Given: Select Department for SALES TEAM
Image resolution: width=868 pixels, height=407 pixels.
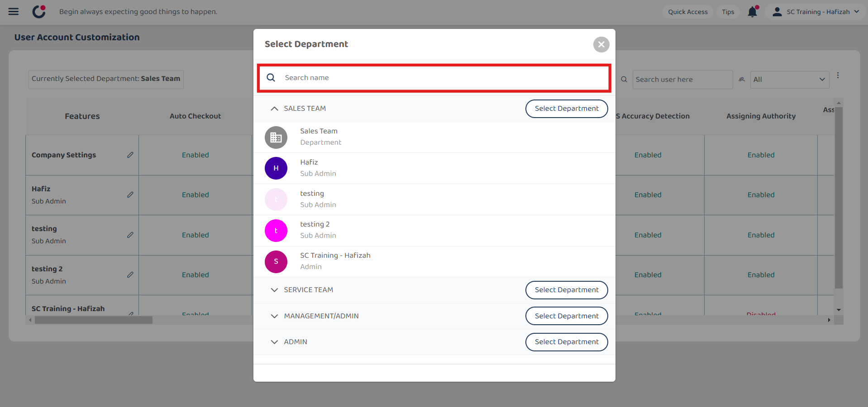Looking at the screenshot, I should (567, 109).
